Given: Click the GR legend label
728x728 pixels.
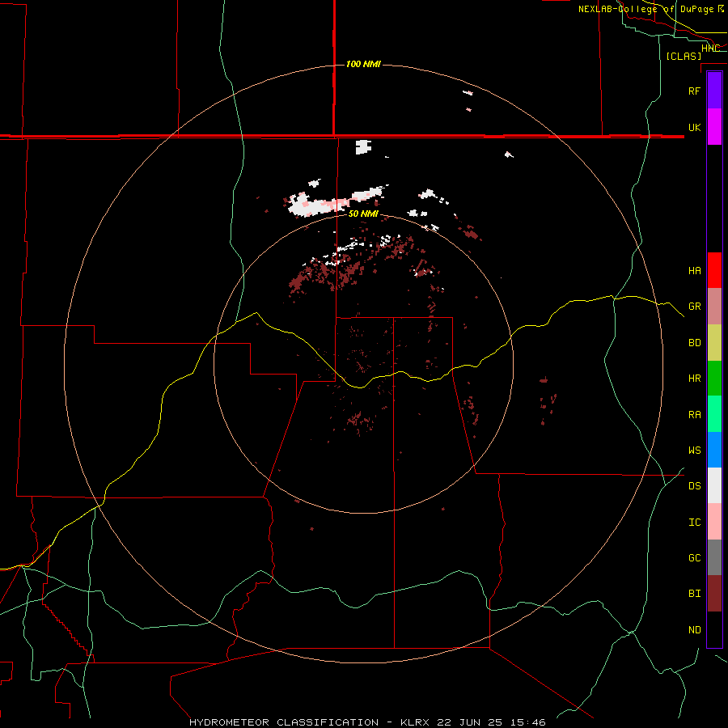Looking at the screenshot, I should coord(694,307).
